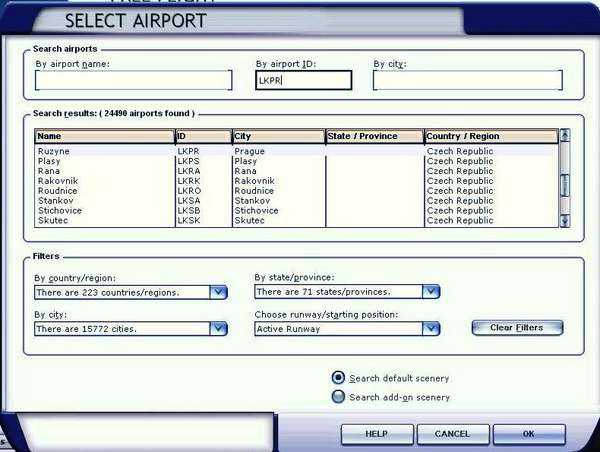Select the Rakovnik airport row
Screen dimensions: 600x452
(104, 181)
